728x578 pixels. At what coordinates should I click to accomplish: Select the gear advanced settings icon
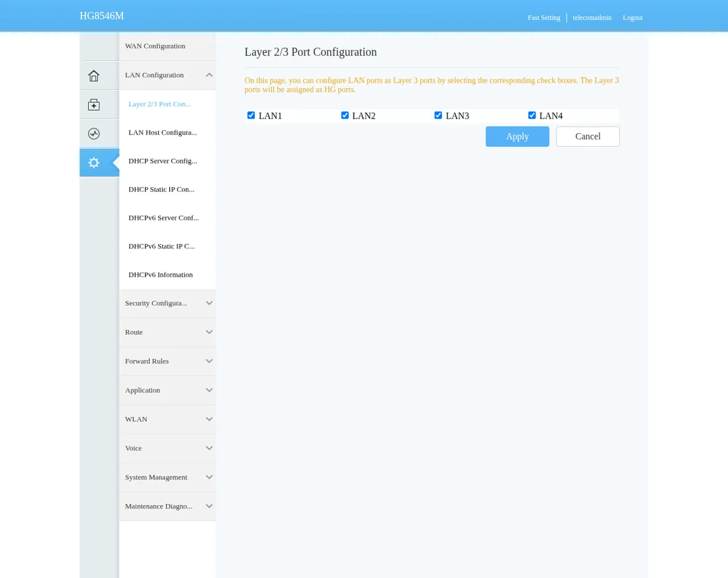pos(94,163)
